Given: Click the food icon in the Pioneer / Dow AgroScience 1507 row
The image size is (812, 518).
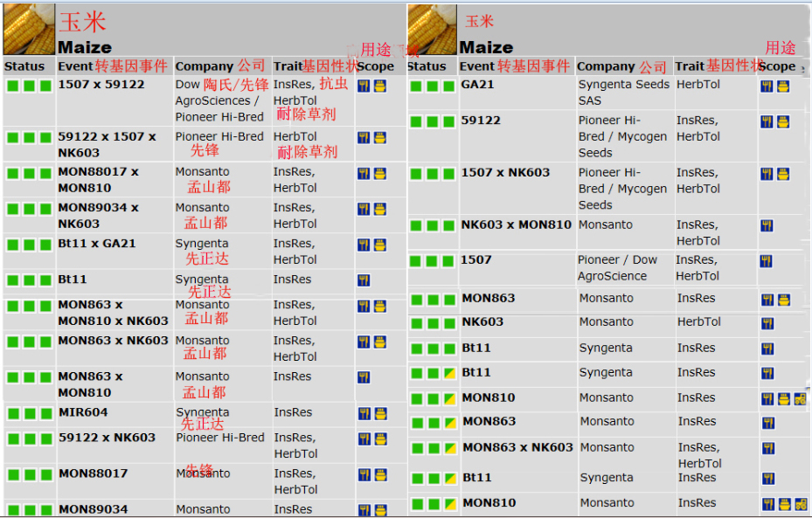Looking at the screenshot, I should [767, 261].
